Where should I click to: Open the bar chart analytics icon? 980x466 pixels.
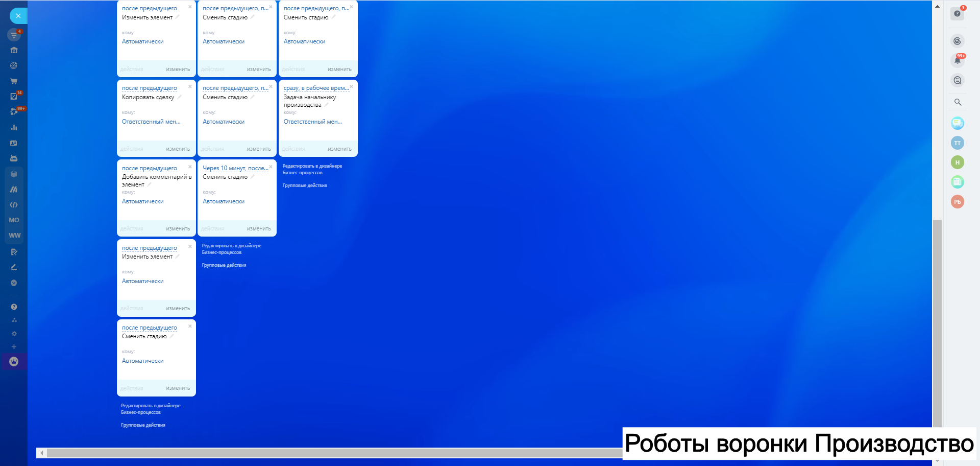click(14, 127)
